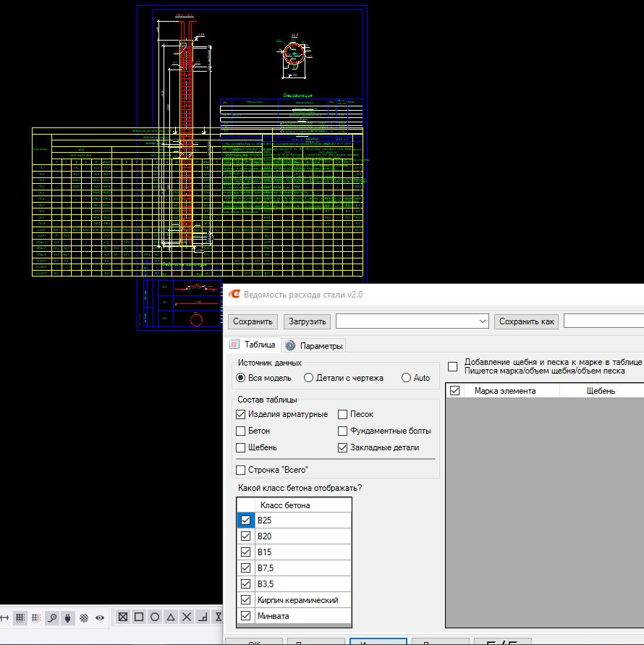
Task: Click the plug icon in status bar
Action: [x=68, y=617]
